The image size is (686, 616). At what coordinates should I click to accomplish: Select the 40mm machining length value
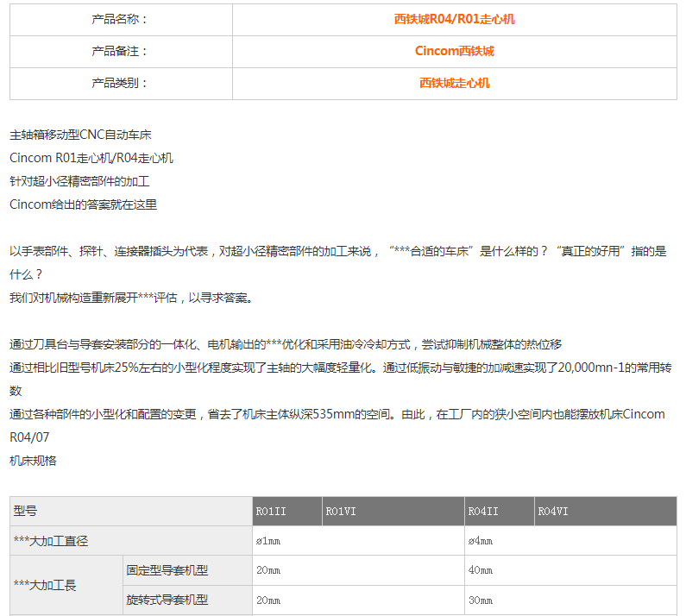click(x=480, y=570)
